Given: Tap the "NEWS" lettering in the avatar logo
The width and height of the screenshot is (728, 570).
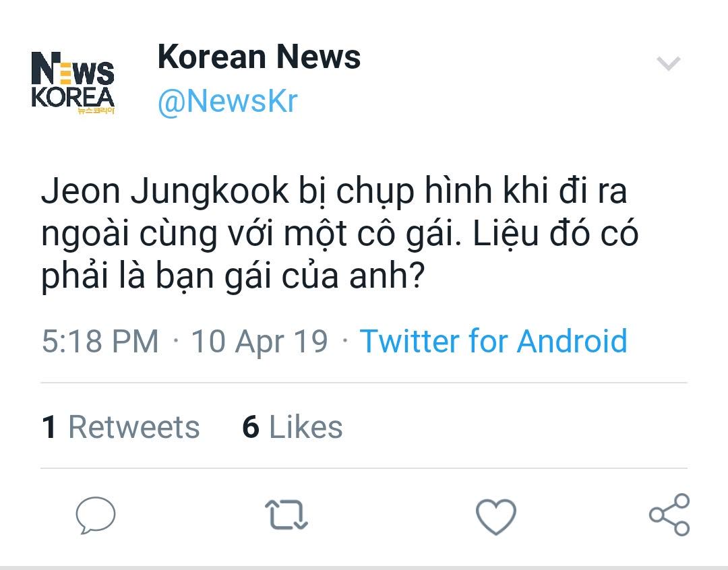Looking at the screenshot, I should pyautogui.click(x=73, y=70).
